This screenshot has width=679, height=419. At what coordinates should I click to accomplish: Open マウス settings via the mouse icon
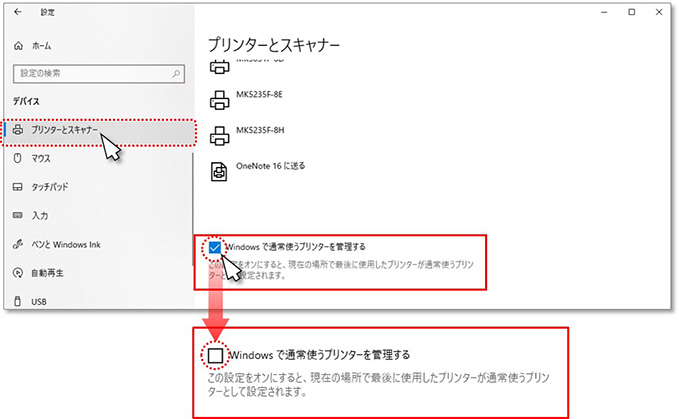point(17,158)
